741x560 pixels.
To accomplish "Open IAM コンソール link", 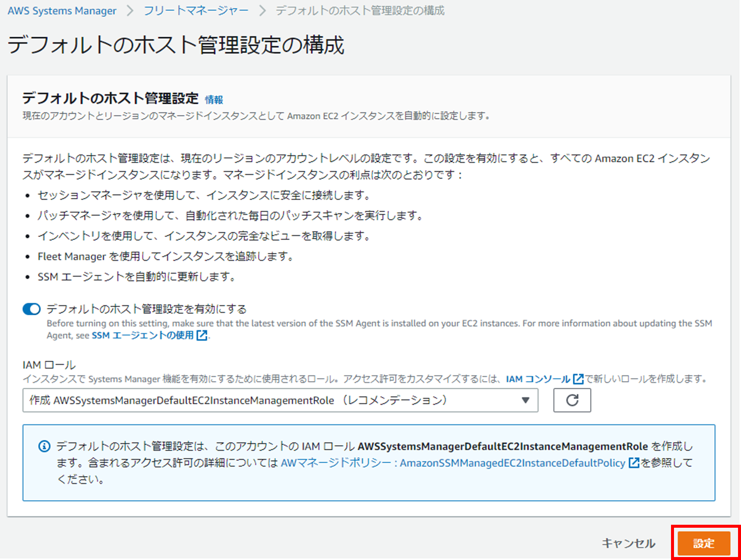I will click(538, 379).
